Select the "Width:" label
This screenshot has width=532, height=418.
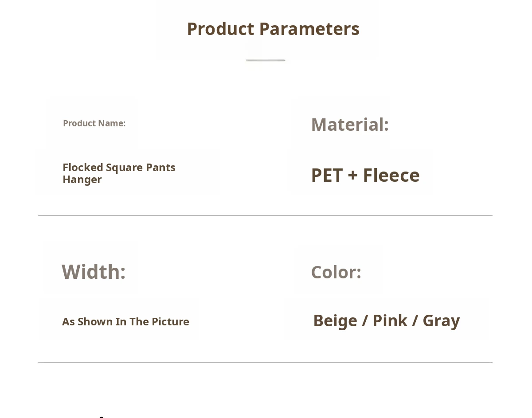[x=94, y=272]
